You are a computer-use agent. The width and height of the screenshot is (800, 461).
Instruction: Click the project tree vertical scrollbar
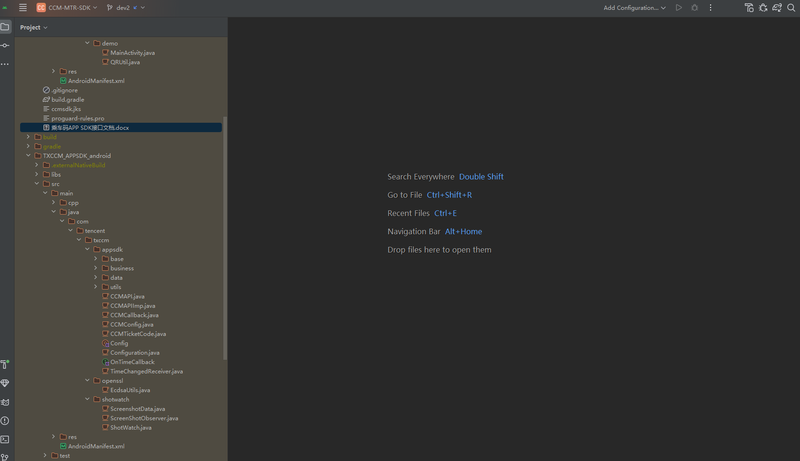click(225, 240)
